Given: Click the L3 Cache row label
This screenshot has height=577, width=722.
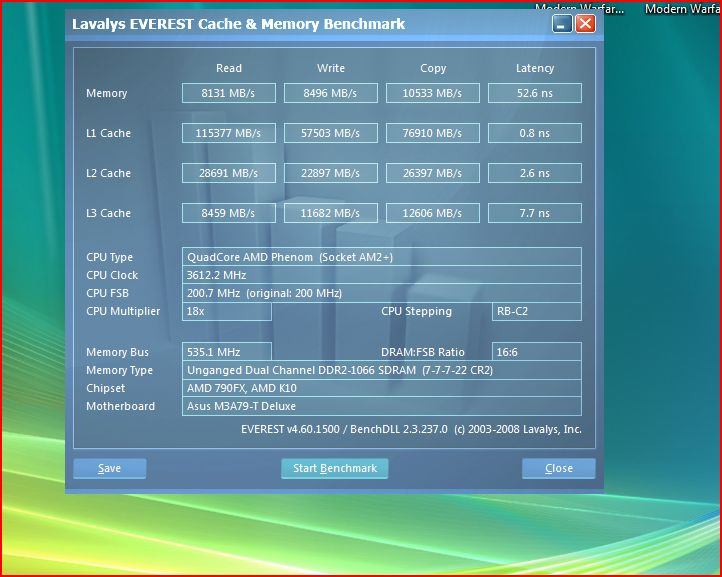Looking at the screenshot, I should click(109, 213).
